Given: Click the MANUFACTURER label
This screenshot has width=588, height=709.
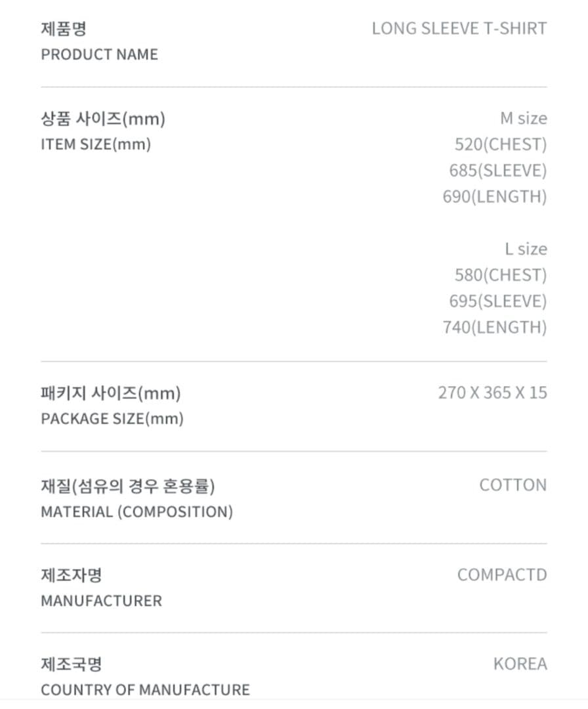Looking at the screenshot, I should 101,601.
